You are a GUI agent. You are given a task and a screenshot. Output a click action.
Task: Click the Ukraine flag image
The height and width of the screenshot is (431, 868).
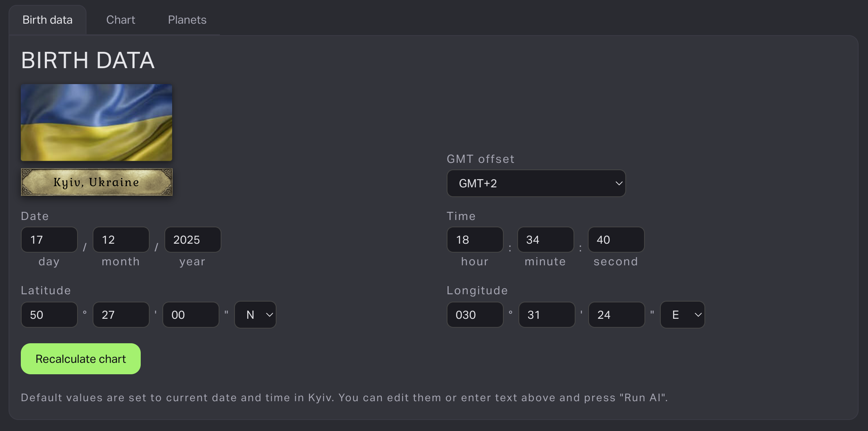point(96,122)
